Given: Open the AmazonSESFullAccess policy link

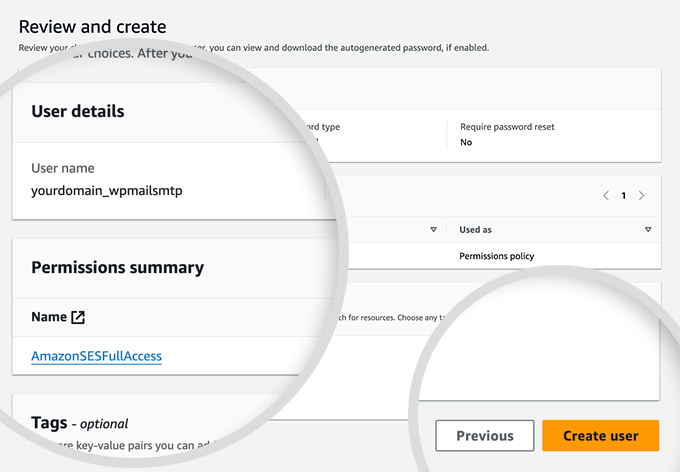Looking at the screenshot, I should (x=96, y=356).
